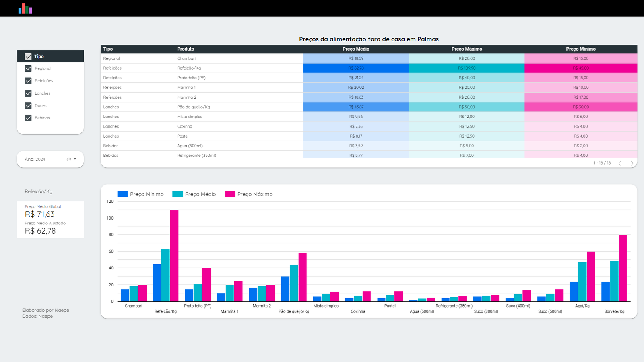Click the R$ 109,90 maximum price cell

coord(467,68)
